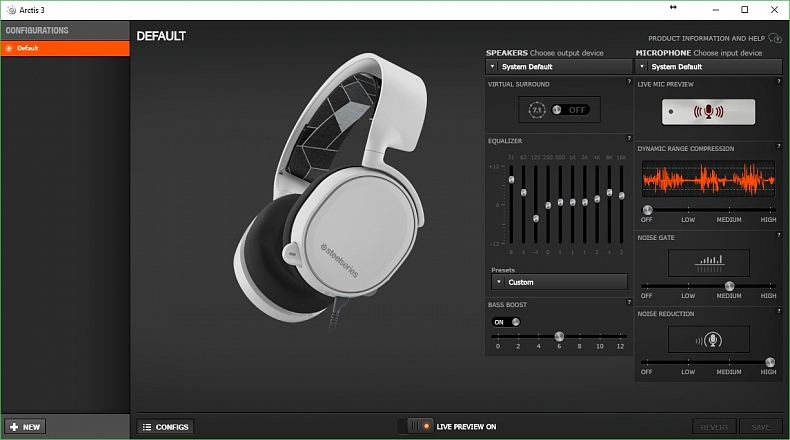Click the 4K equalizer slider handle
Viewport: 790px width, 440px height.
pos(597,199)
